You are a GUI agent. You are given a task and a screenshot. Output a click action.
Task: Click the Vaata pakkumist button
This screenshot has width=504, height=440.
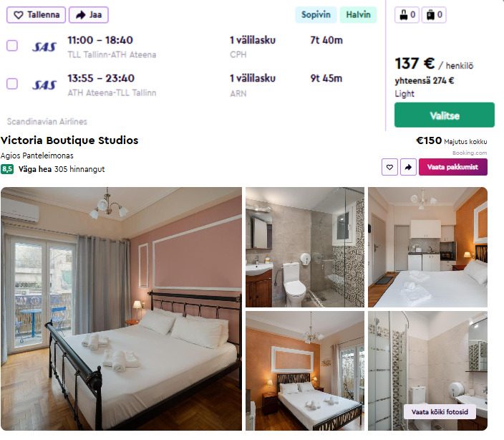click(453, 167)
